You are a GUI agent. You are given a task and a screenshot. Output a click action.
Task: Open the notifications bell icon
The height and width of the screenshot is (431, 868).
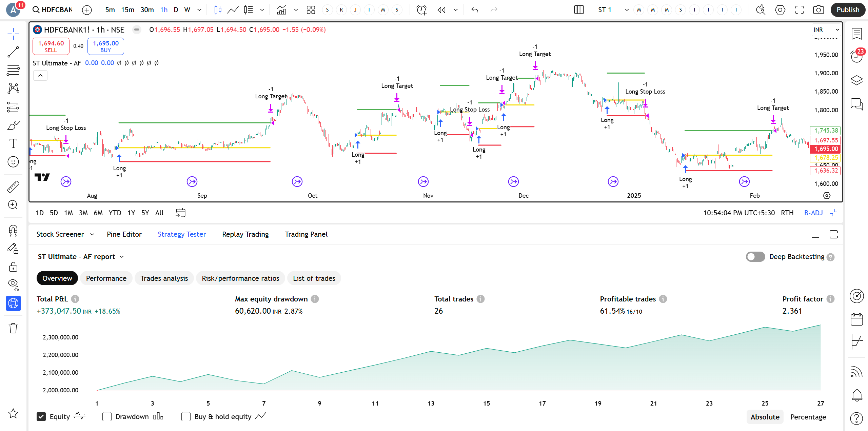coord(856,395)
